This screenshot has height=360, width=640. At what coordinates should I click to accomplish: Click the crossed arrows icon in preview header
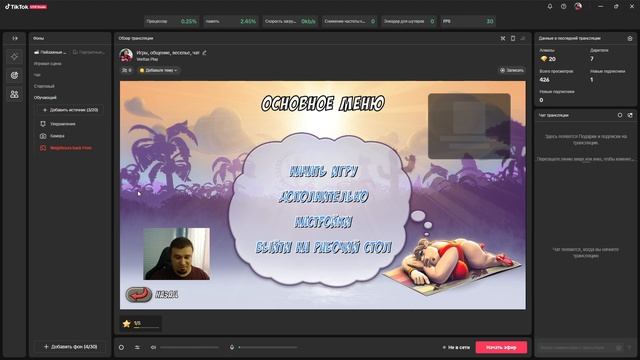click(503, 38)
